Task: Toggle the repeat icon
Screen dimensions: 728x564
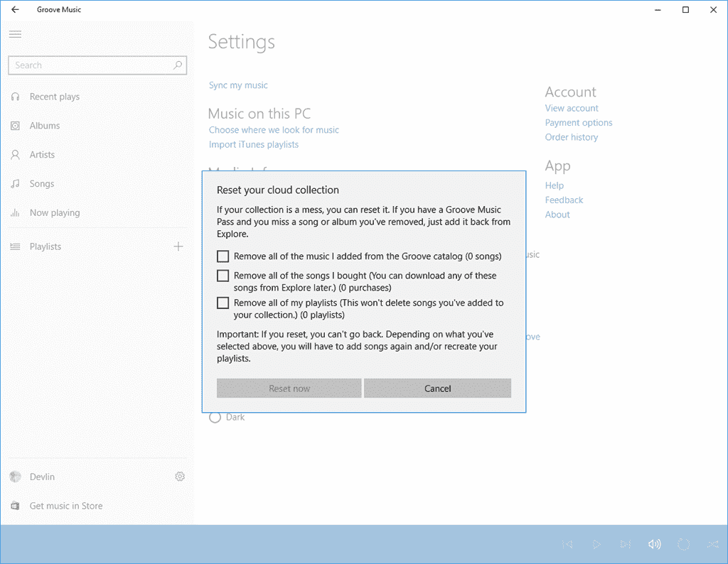Action: tap(683, 544)
